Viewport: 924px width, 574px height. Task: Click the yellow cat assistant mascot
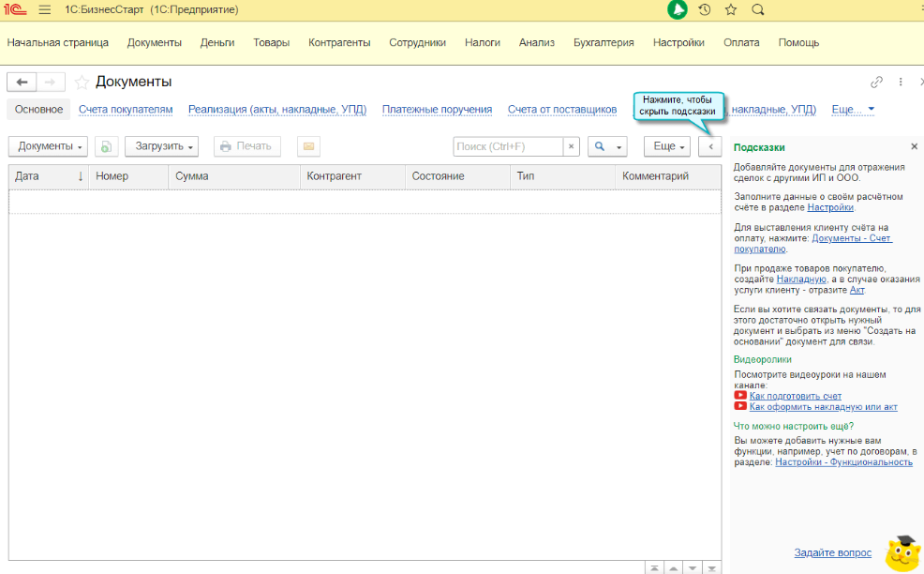pos(902,552)
